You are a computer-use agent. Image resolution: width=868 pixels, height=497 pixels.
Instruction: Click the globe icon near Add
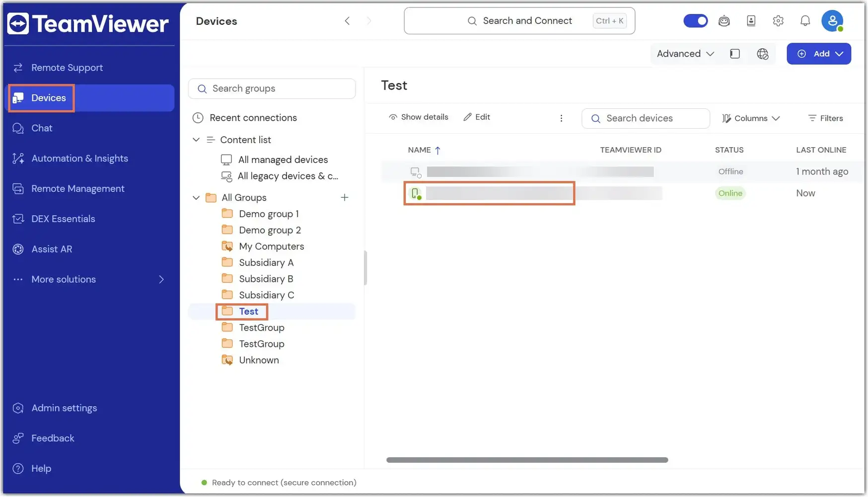(763, 54)
